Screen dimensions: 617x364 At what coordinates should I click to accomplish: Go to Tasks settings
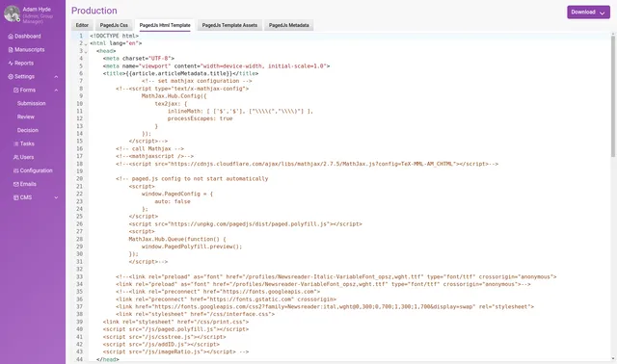tap(27, 143)
